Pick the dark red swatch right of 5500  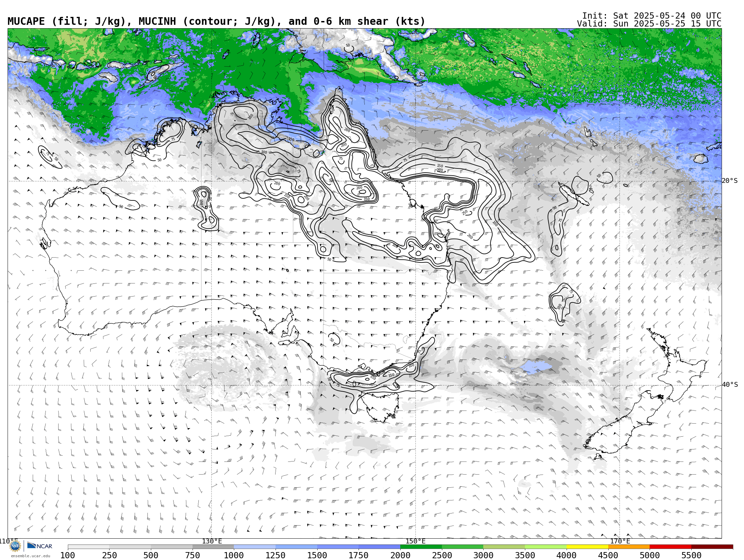click(712, 547)
